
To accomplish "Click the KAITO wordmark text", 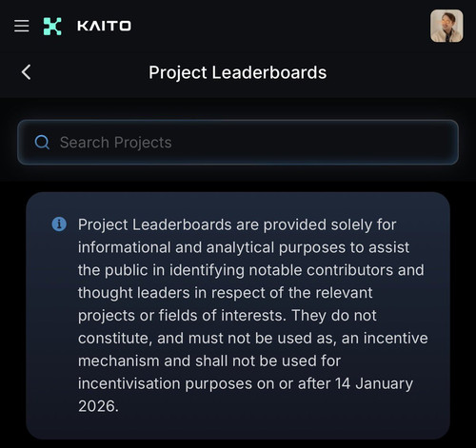I will (104, 26).
